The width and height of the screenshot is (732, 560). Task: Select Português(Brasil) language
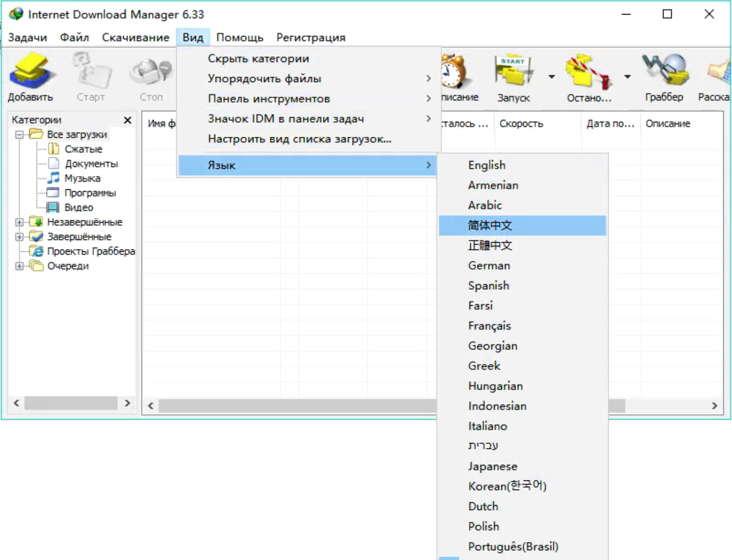[x=522, y=546]
